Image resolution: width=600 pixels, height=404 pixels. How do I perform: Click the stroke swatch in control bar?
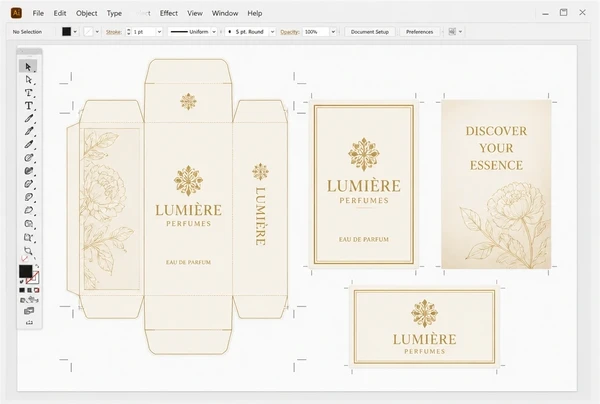(x=88, y=31)
